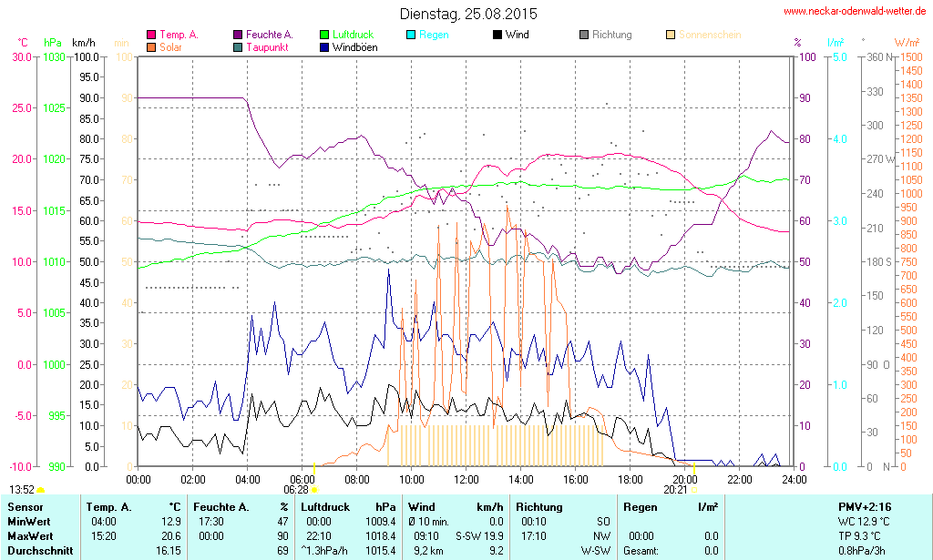Open the www.neckar-odenwald-wetter.de link

click(856, 12)
